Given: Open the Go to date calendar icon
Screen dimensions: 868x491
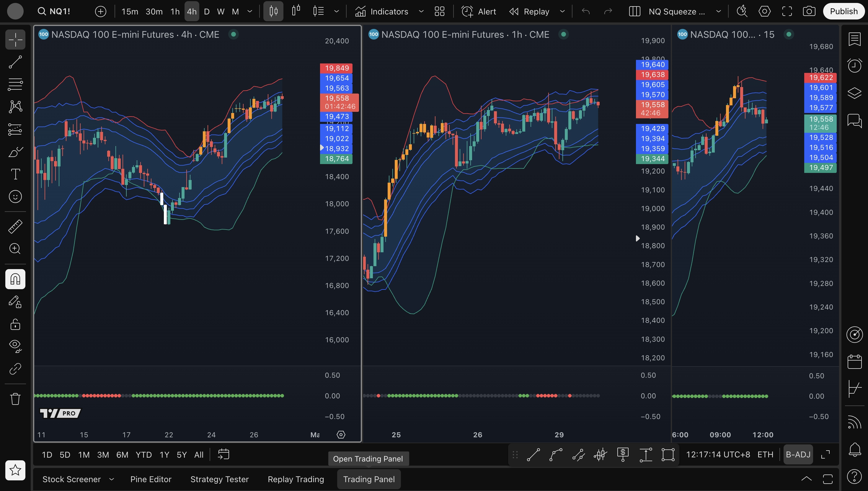Looking at the screenshot, I should point(223,454).
